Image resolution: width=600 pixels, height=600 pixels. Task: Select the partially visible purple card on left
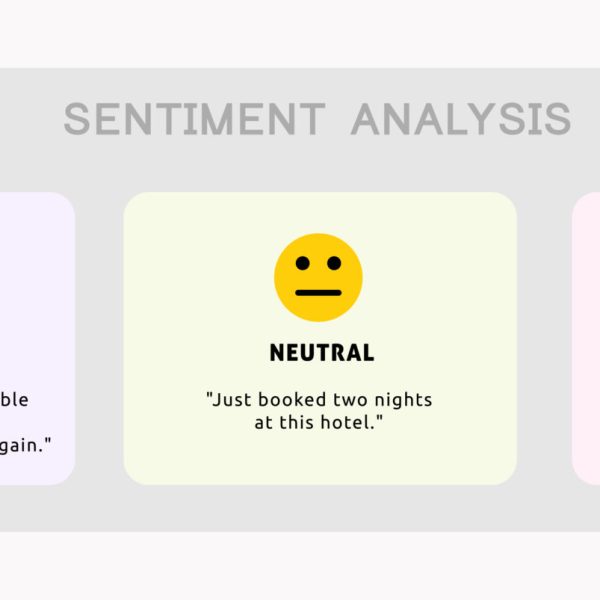coord(37,339)
